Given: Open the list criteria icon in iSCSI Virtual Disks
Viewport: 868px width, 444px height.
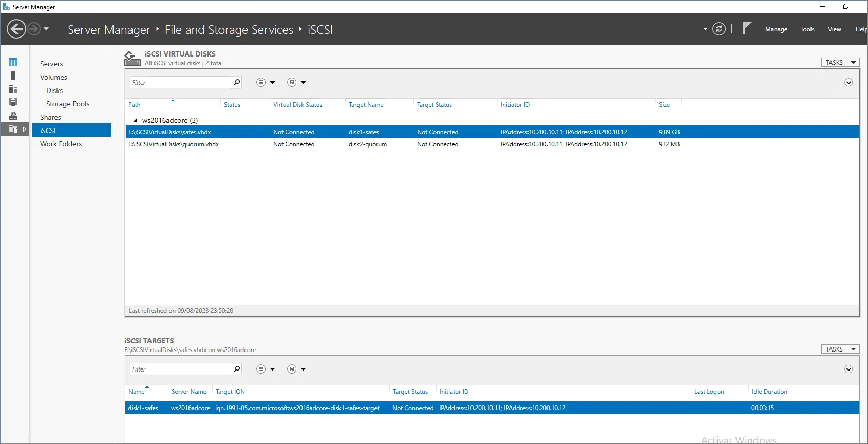Looking at the screenshot, I should coord(261,82).
